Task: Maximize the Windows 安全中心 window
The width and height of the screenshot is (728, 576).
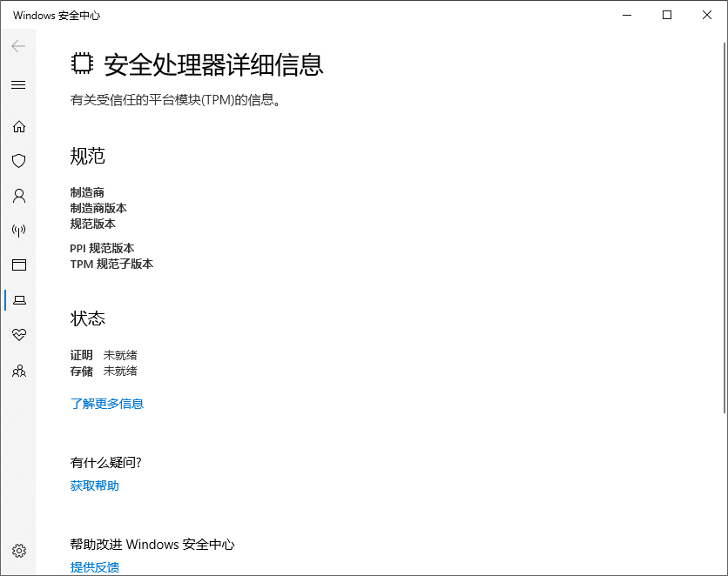Action: point(667,15)
